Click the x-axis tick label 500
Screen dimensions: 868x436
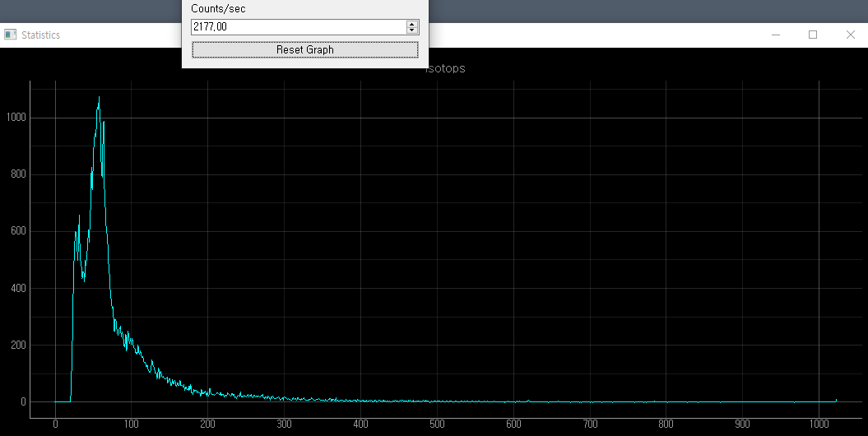(x=437, y=424)
